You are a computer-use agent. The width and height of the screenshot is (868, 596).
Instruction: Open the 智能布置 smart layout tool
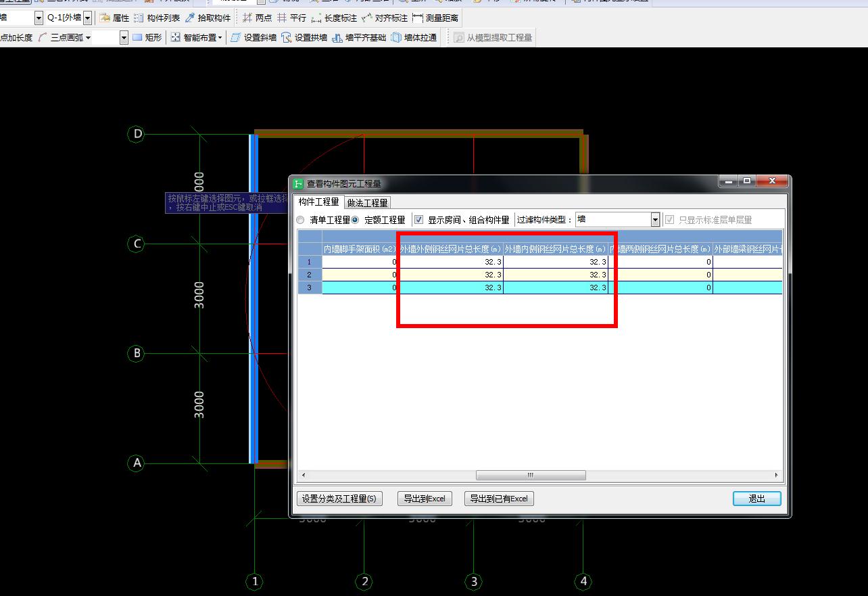(195, 38)
